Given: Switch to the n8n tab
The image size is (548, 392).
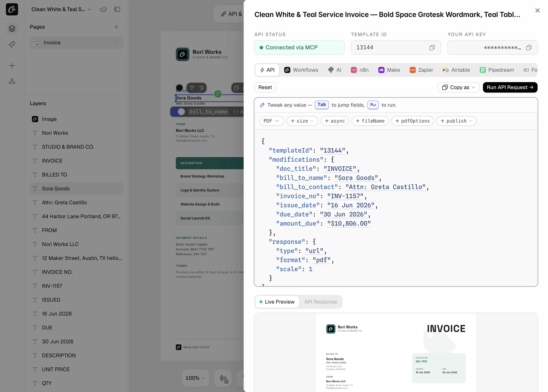Looking at the screenshot, I should 360,70.
